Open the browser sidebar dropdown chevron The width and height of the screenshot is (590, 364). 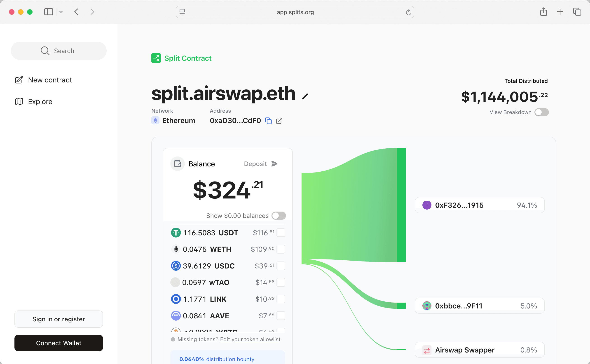click(x=61, y=12)
